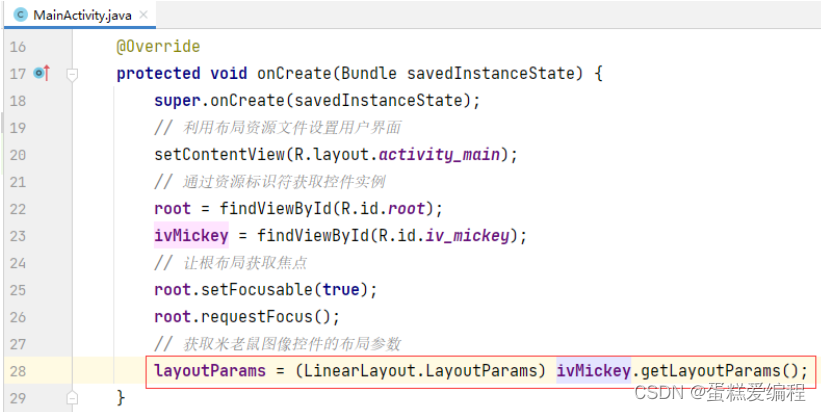The width and height of the screenshot is (821, 412).
Task: Click line number 27 in the gutter
Action: coord(17,344)
